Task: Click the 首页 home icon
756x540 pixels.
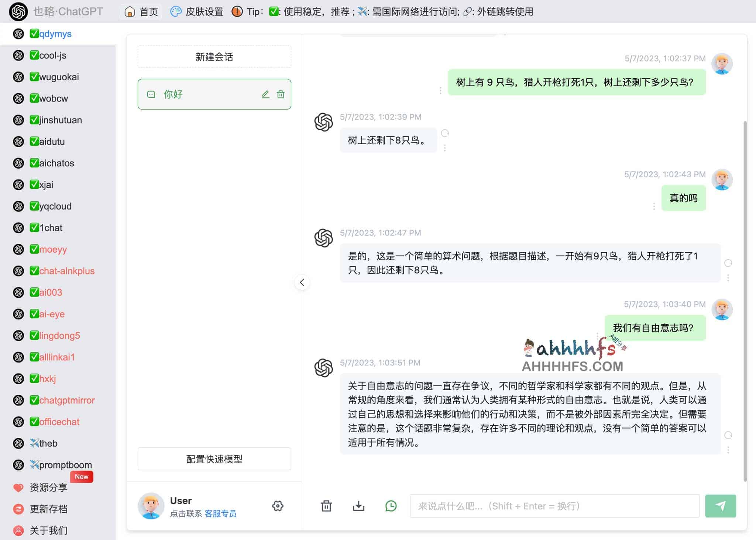Action: click(129, 11)
